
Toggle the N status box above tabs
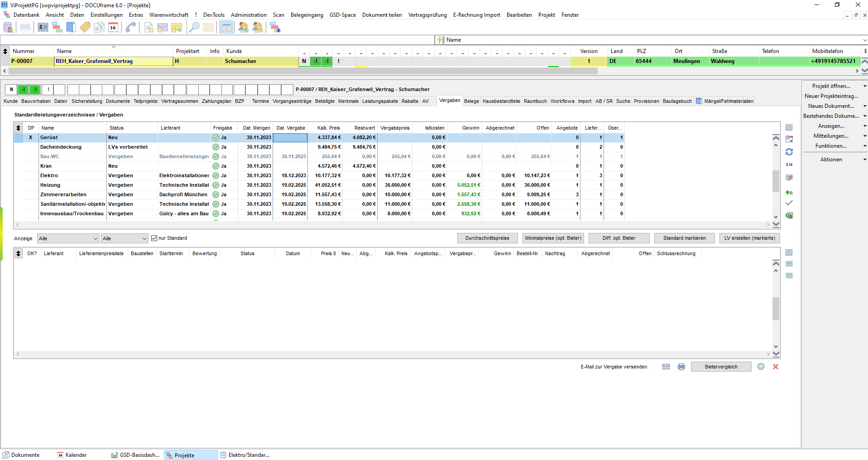[x=11, y=89]
